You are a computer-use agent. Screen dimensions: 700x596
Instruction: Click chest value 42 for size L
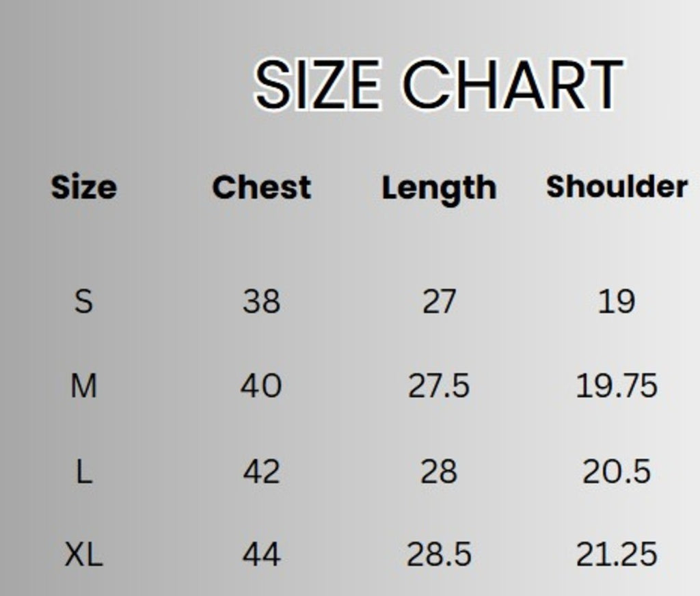261,472
